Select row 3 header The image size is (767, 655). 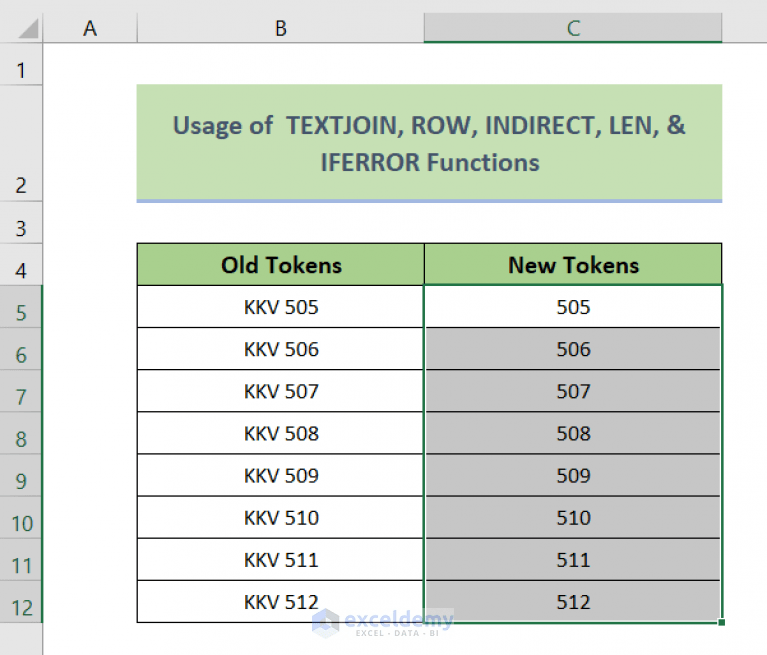point(21,223)
